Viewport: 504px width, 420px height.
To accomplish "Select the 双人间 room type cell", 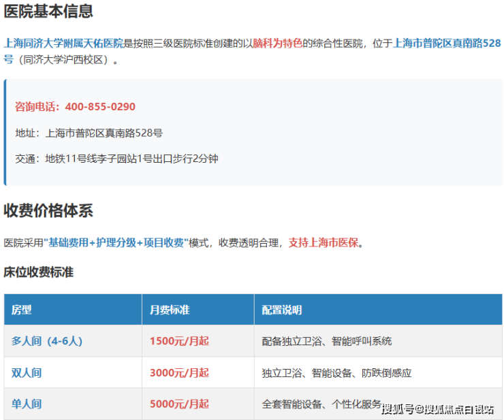I will [x=27, y=372].
